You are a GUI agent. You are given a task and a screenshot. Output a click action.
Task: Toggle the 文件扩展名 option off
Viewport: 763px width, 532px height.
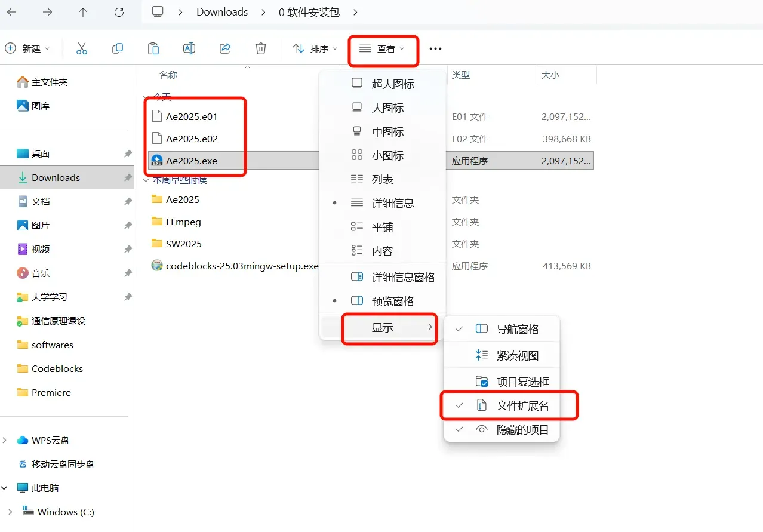pos(522,406)
